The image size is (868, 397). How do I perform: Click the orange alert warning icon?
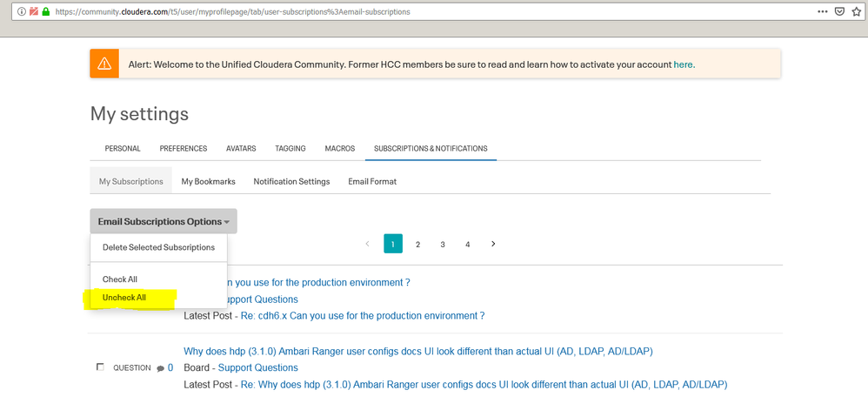(x=104, y=64)
